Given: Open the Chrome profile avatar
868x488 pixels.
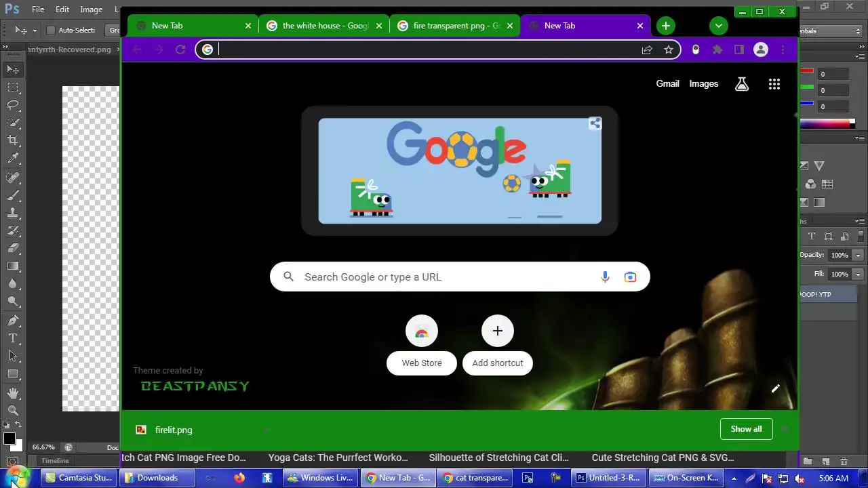Looking at the screenshot, I should [x=761, y=49].
